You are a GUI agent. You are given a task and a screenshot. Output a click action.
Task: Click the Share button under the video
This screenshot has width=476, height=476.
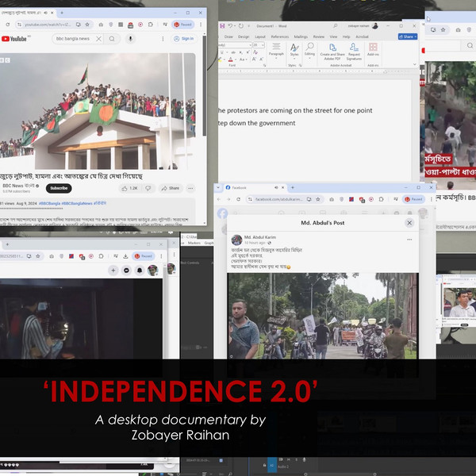pyautogui.click(x=171, y=188)
